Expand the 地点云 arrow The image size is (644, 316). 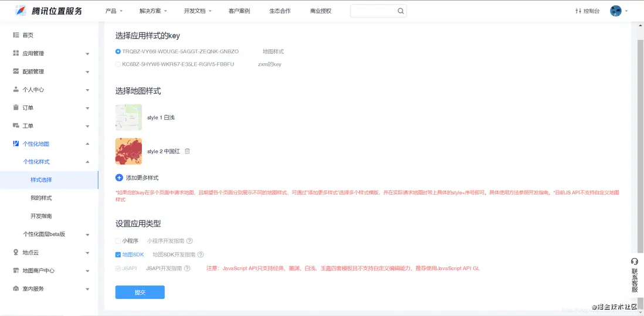coord(87,253)
